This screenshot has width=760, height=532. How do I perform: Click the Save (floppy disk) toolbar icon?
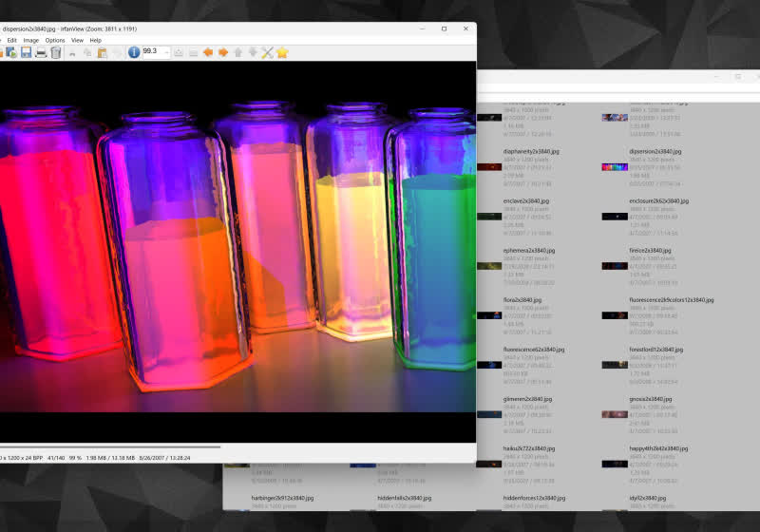click(x=26, y=52)
